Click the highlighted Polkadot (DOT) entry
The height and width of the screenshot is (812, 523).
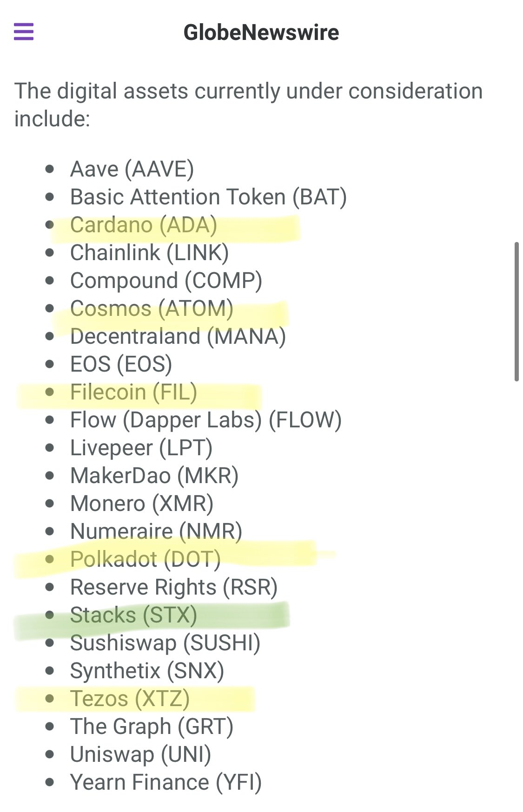pos(146,559)
